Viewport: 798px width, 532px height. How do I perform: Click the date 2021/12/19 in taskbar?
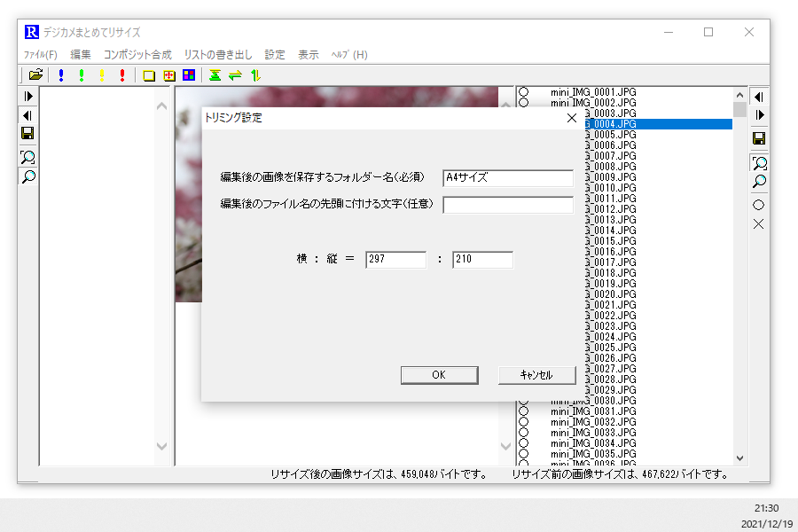tap(767, 524)
